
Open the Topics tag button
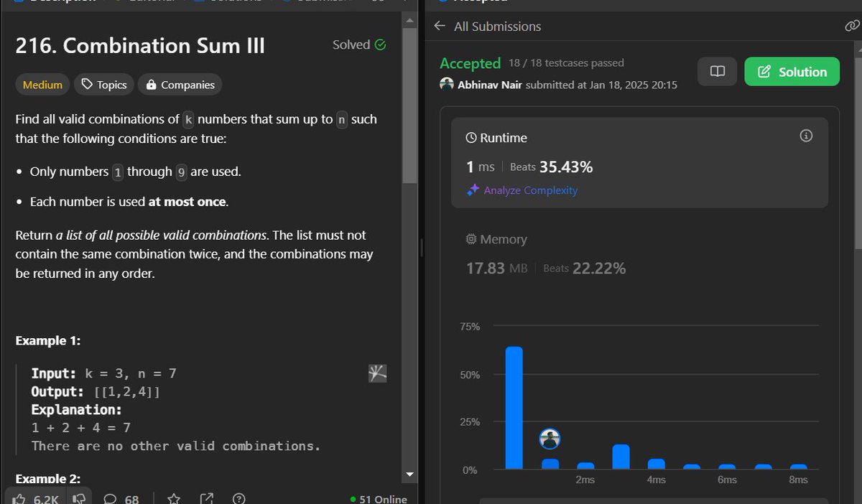tap(104, 85)
